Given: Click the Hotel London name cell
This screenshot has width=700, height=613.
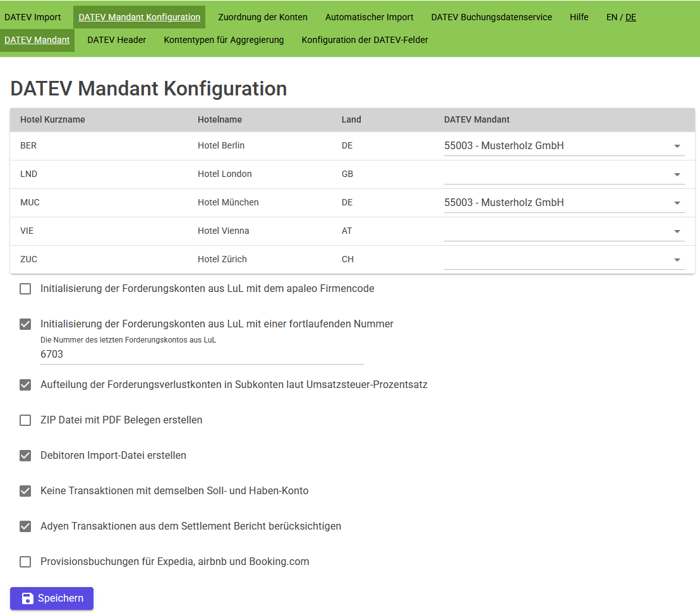Looking at the screenshot, I should click(224, 174).
